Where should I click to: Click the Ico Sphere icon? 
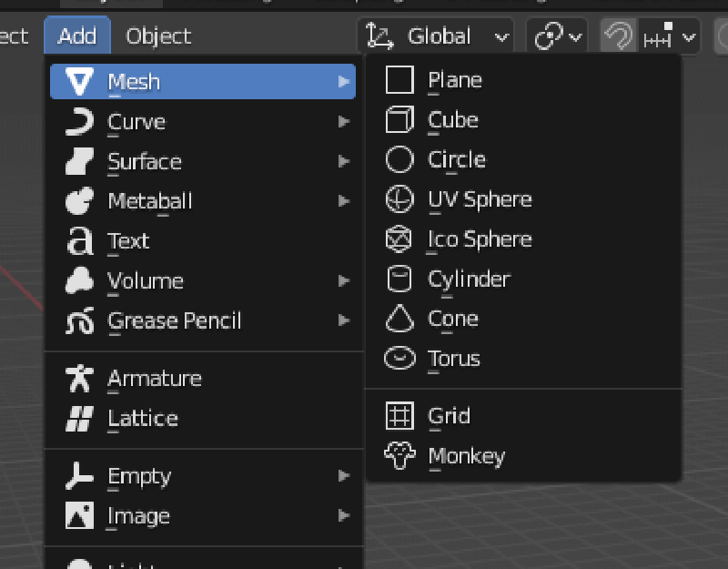pos(399,239)
